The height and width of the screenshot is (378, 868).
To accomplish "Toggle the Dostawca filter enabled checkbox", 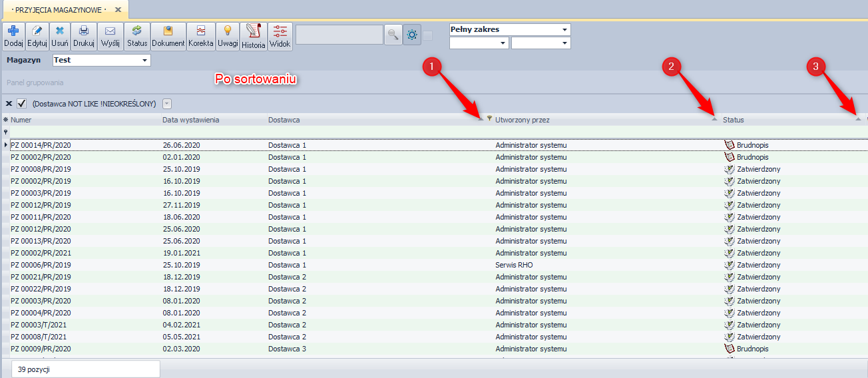I will tap(21, 103).
